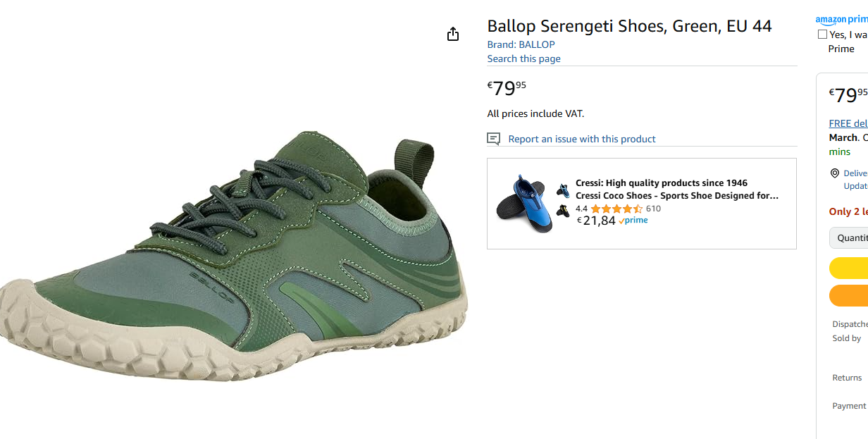Click the 610 ratings count
Image resolution: width=868 pixels, height=439 pixels.
(653, 209)
